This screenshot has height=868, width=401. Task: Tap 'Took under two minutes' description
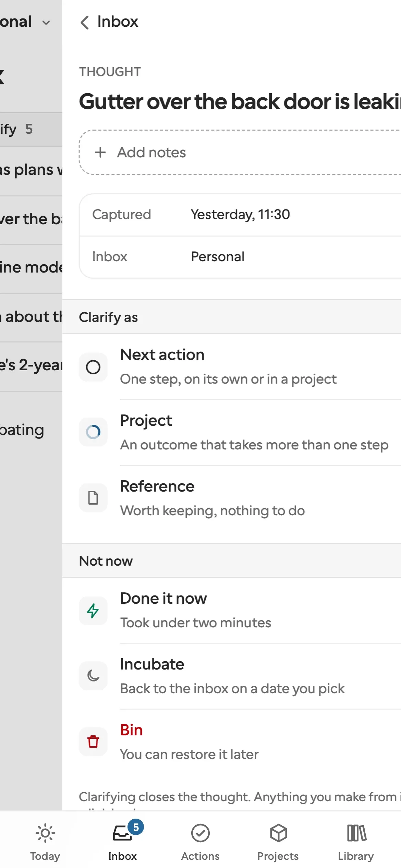[x=196, y=623]
